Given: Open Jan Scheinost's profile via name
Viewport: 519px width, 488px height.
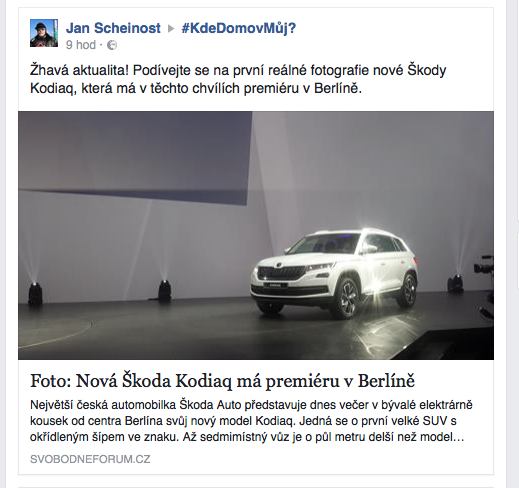Looking at the screenshot, I should click(113, 28).
